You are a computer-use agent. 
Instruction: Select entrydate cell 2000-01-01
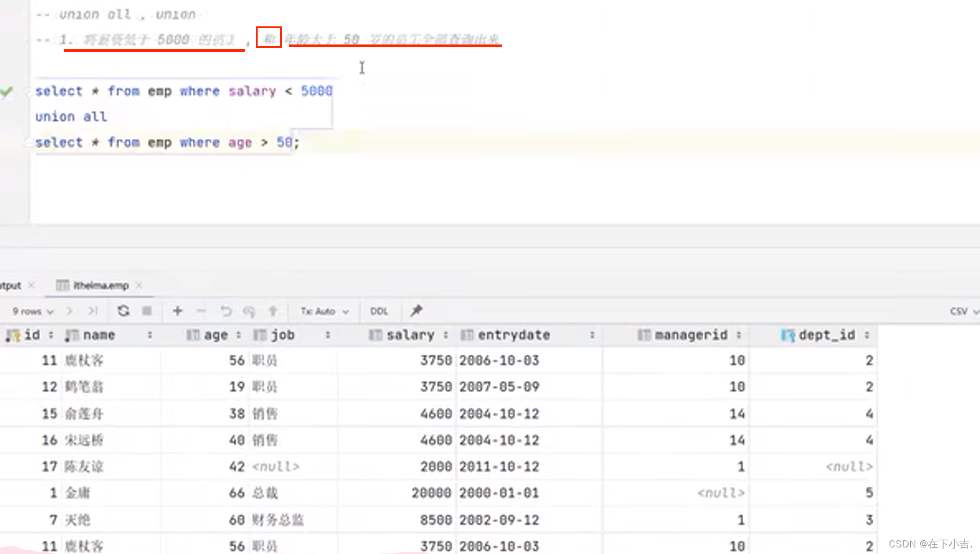click(499, 493)
